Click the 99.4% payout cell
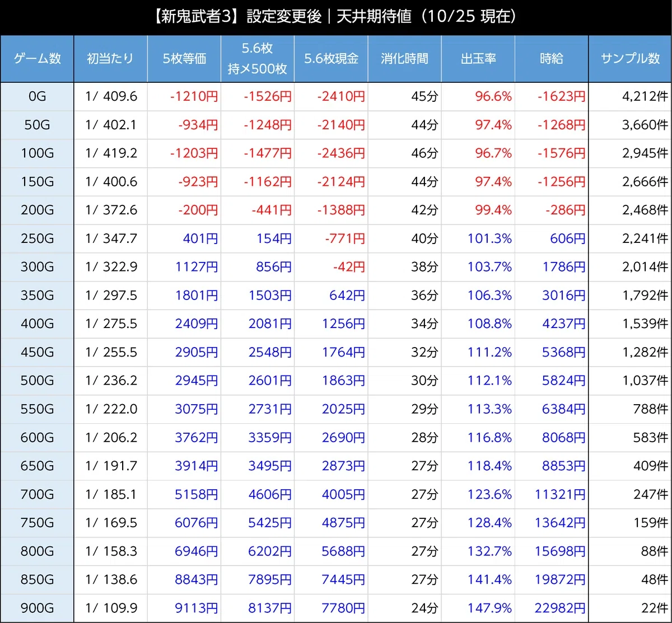This screenshot has width=672, height=623. pos(478,210)
